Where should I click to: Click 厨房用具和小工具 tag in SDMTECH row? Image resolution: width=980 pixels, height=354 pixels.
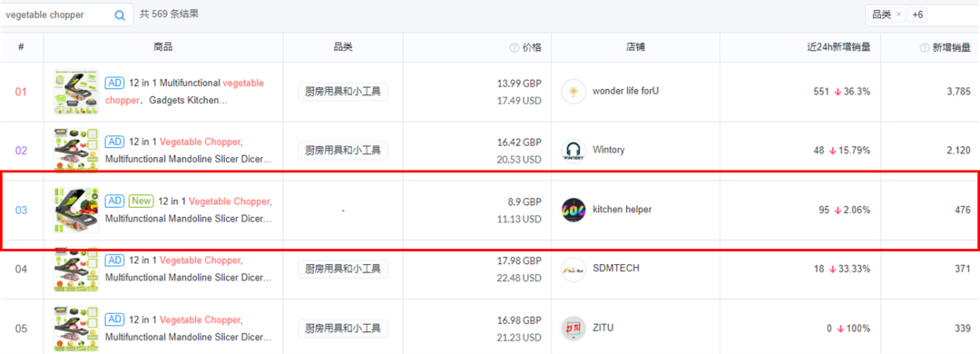(343, 269)
